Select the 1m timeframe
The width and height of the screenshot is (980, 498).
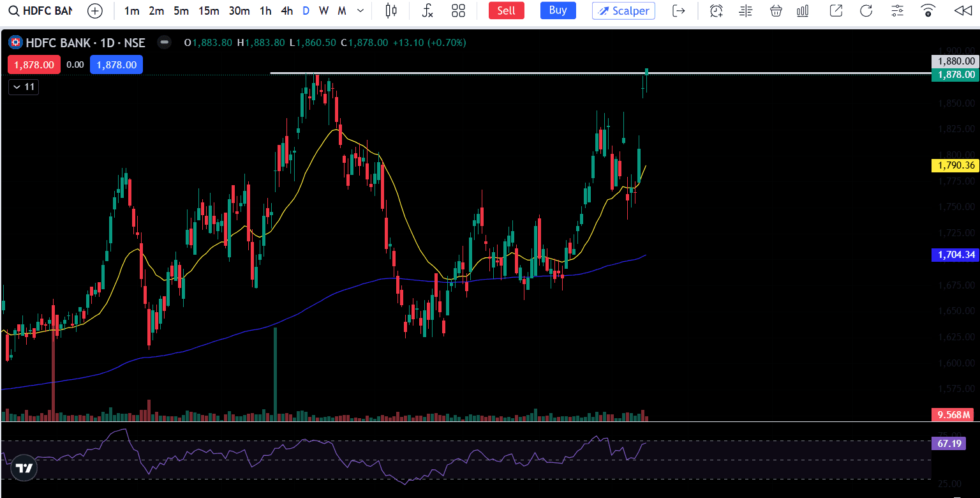point(131,11)
